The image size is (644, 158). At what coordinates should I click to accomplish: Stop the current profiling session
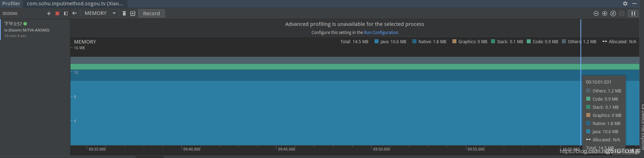(57, 13)
